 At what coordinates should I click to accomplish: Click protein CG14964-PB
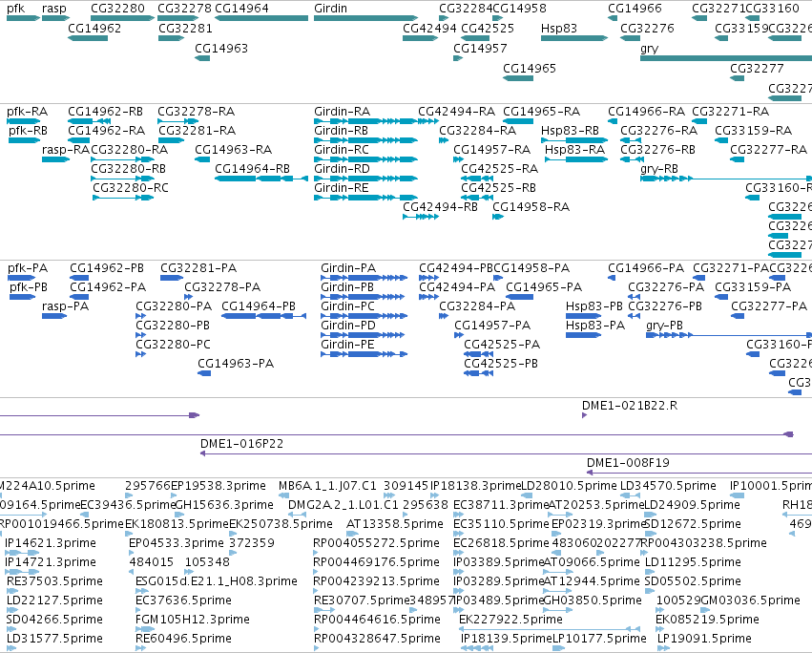coord(259,306)
